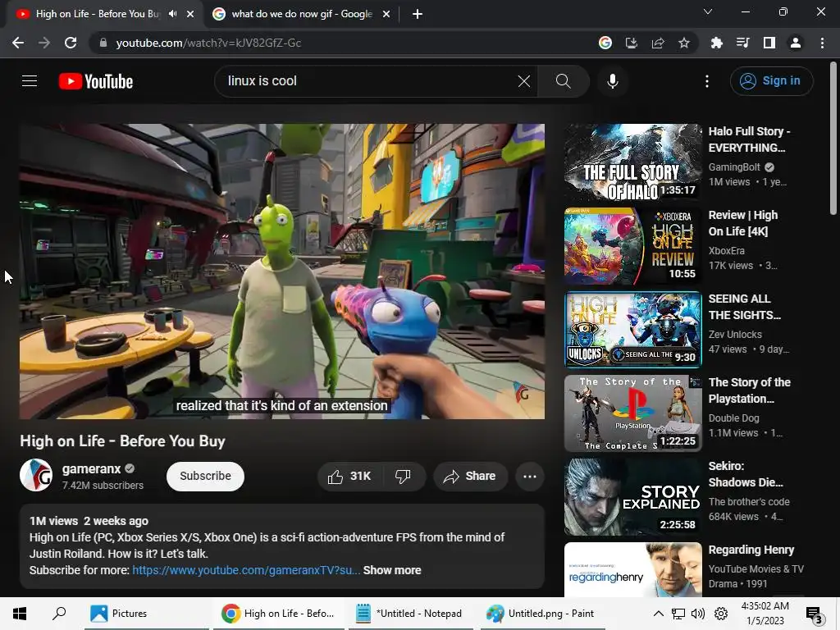Close the 'what do we do now gif' tab
The width and height of the screenshot is (840, 630).
[x=386, y=14]
